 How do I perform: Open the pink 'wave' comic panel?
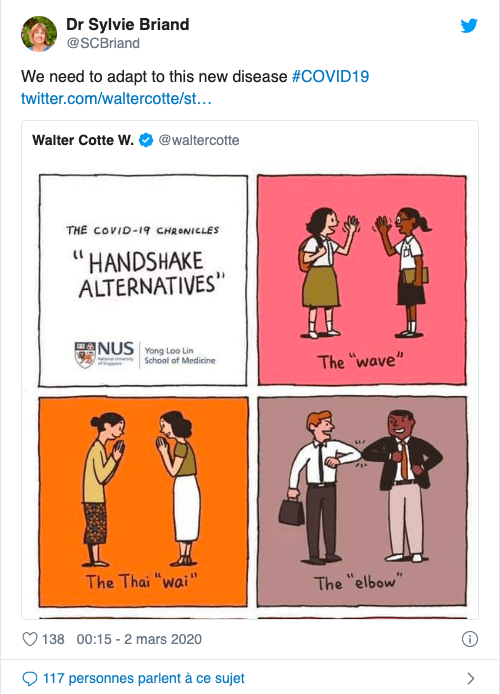click(x=362, y=280)
